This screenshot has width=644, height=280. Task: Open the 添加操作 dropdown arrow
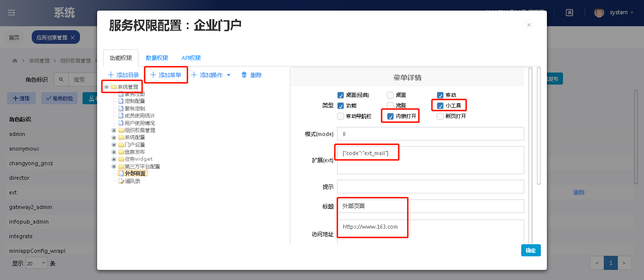[x=229, y=75]
